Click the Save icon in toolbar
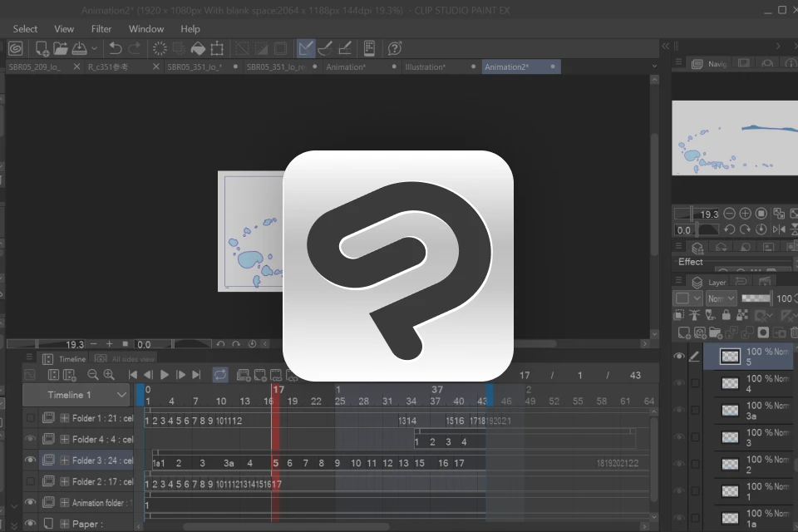The image size is (798, 532). click(80, 48)
